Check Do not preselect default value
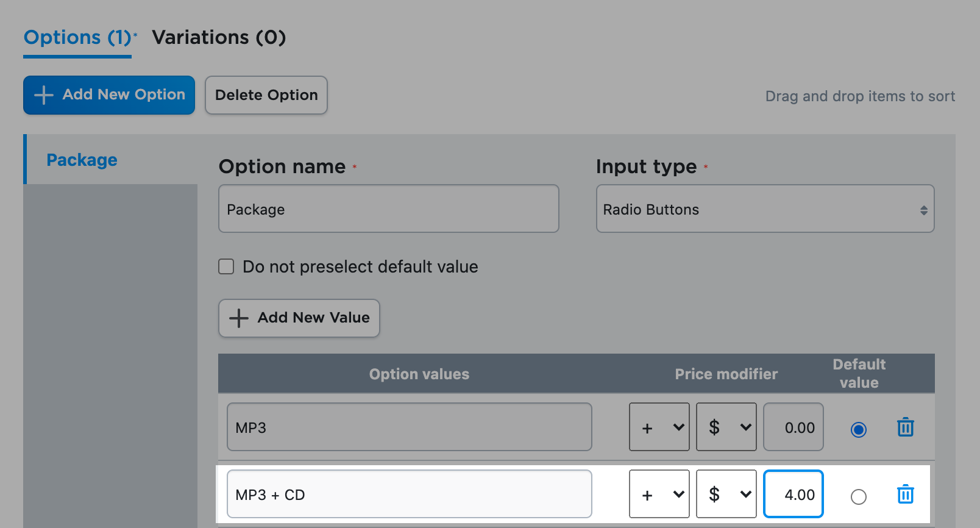Screen dimensions: 980x528 tap(226, 266)
